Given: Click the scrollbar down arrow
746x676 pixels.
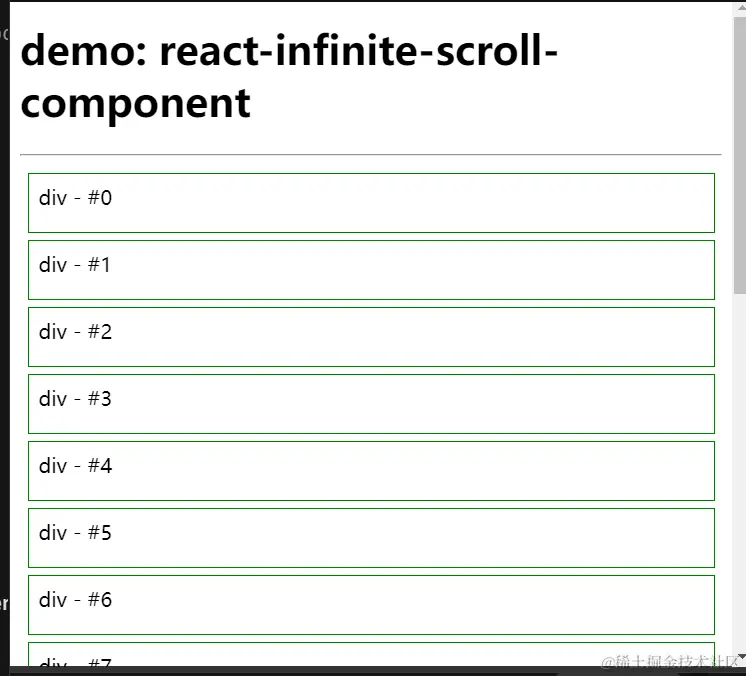Looking at the screenshot, I should click(740, 656).
